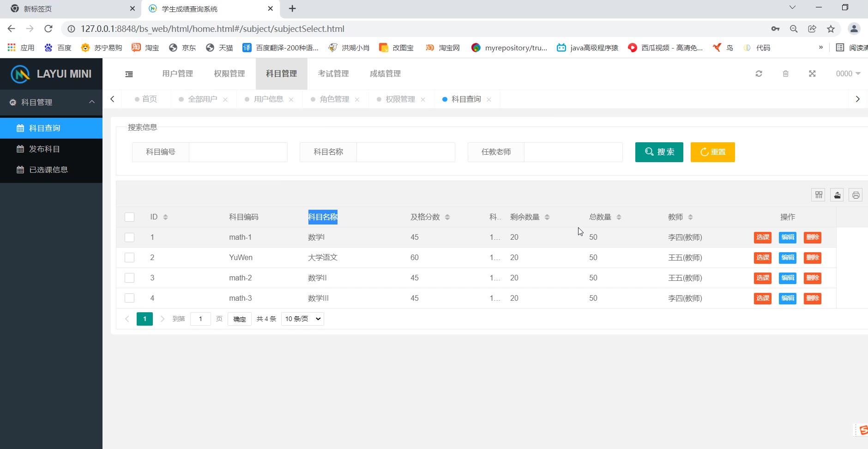Open the 发布科目 sidebar item
Image resolution: width=868 pixels, height=449 pixels.
44,149
